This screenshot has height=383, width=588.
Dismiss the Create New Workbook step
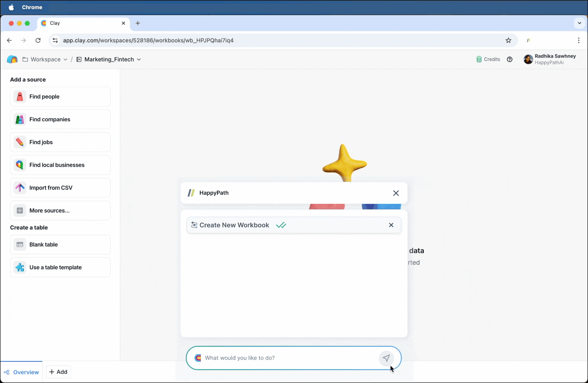(391, 225)
